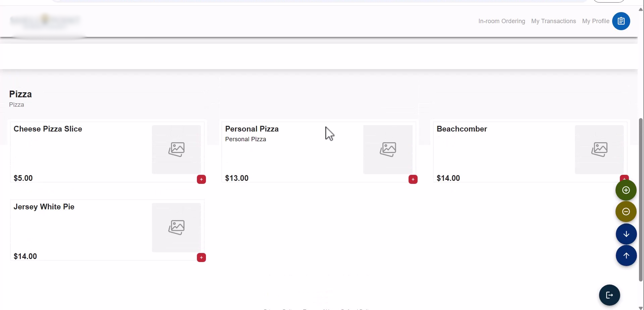Add Jersey White Pie with plus icon
The width and height of the screenshot is (644, 310).
(x=201, y=258)
